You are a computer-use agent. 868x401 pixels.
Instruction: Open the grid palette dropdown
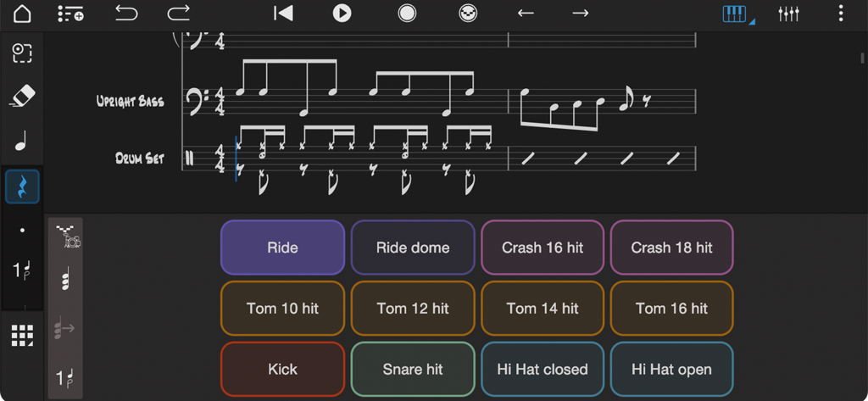23,336
